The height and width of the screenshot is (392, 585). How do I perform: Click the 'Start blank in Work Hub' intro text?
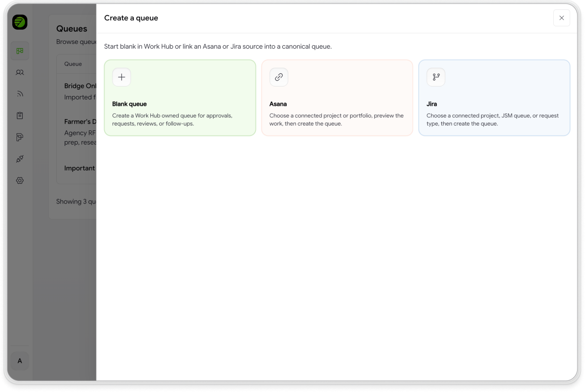click(x=218, y=47)
